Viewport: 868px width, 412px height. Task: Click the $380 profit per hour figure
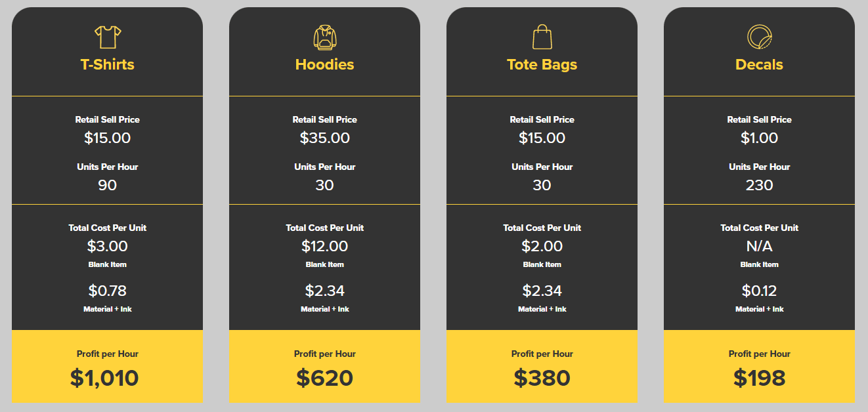(542, 378)
